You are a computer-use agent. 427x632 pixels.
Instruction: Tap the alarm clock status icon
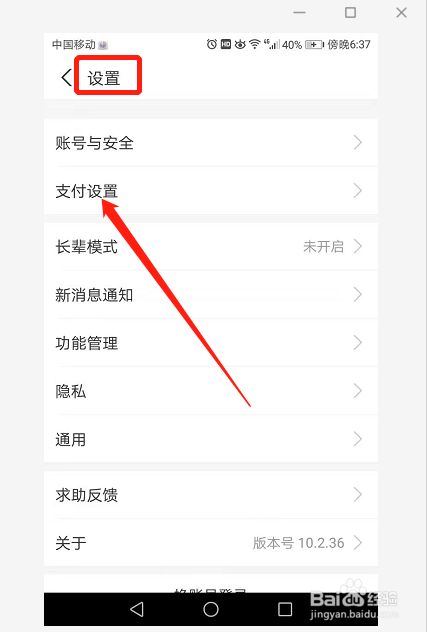(212, 44)
